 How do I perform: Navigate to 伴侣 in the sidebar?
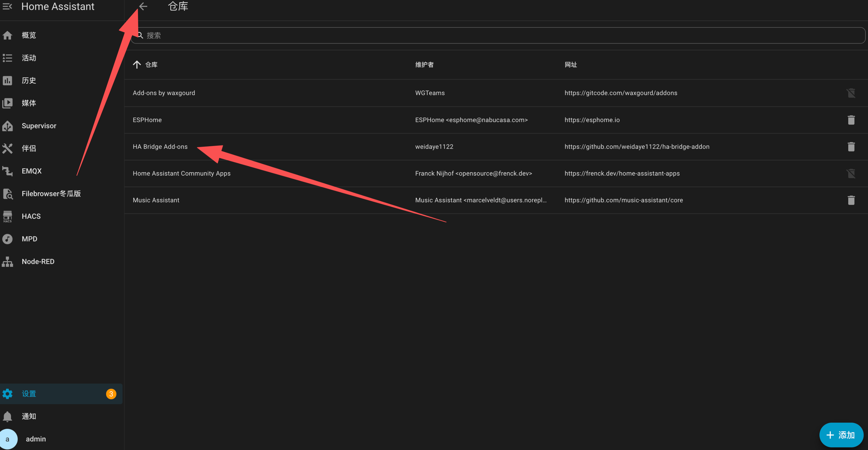(x=61, y=148)
